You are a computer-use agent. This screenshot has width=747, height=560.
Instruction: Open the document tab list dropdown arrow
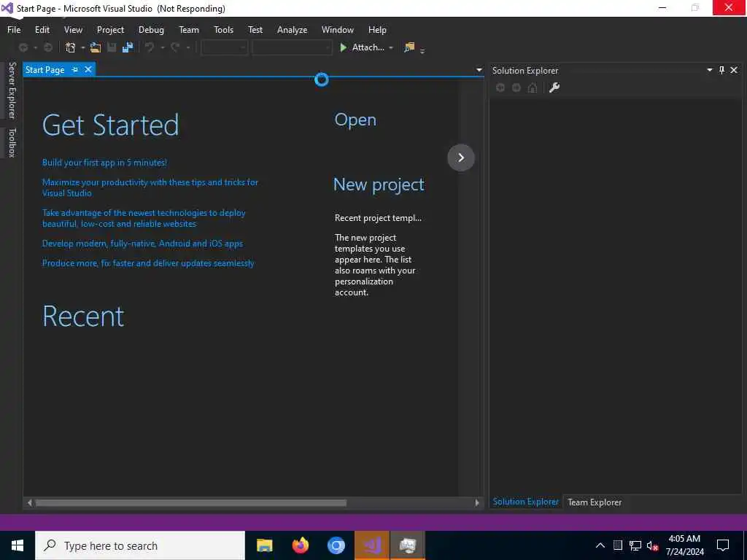point(479,70)
